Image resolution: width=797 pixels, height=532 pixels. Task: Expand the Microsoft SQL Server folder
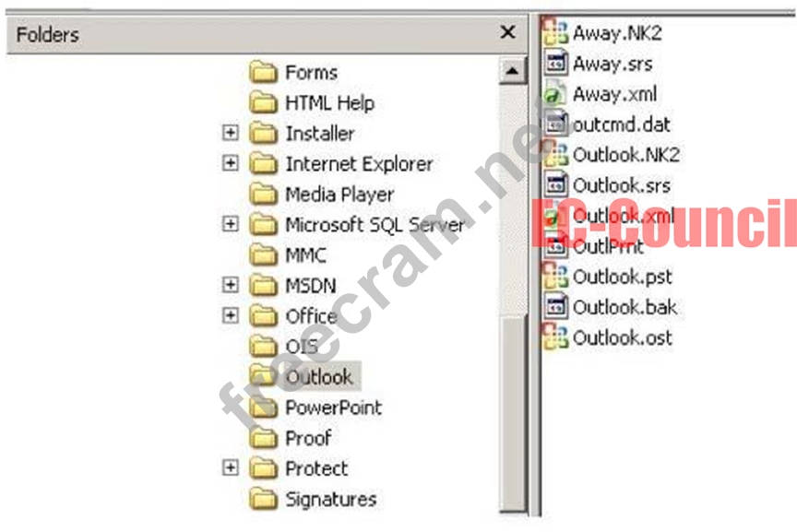[231, 223]
